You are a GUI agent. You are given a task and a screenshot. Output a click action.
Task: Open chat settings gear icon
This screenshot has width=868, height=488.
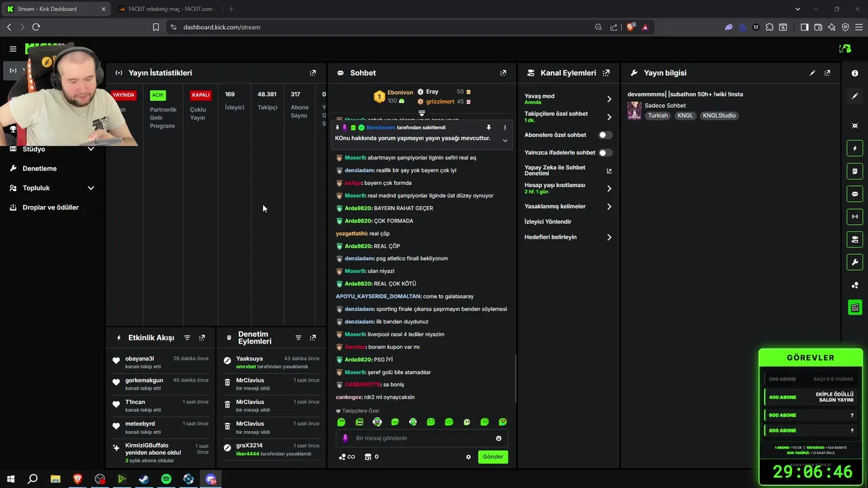468,457
